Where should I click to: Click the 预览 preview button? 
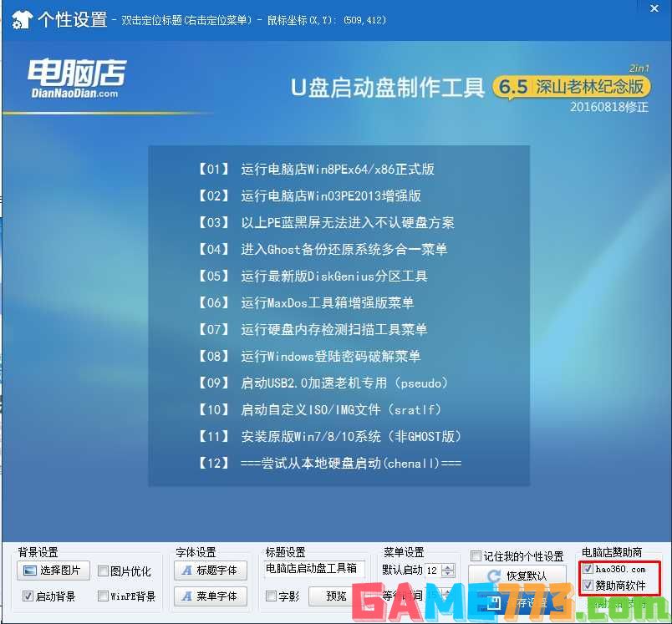[x=335, y=596]
